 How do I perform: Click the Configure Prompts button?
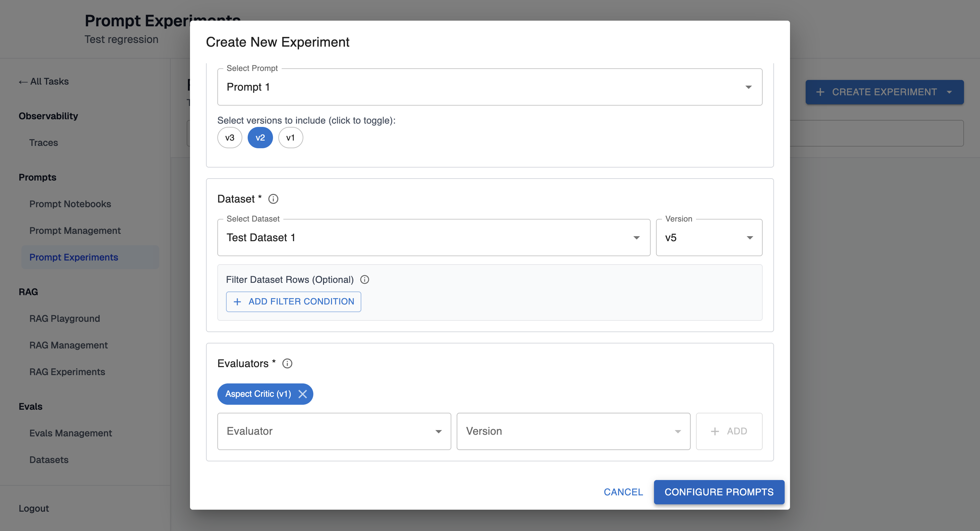click(719, 492)
